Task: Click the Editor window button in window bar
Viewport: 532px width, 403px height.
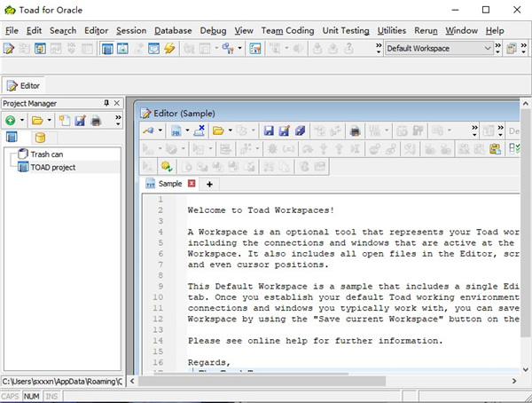Action: (24, 85)
